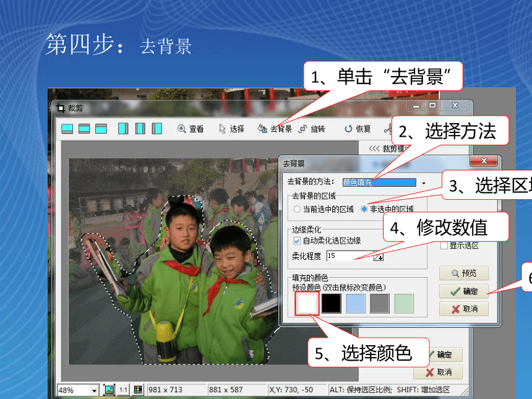Click the 去背景 toolbar tool
This screenshot has width=532, height=399.
pos(275,129)
